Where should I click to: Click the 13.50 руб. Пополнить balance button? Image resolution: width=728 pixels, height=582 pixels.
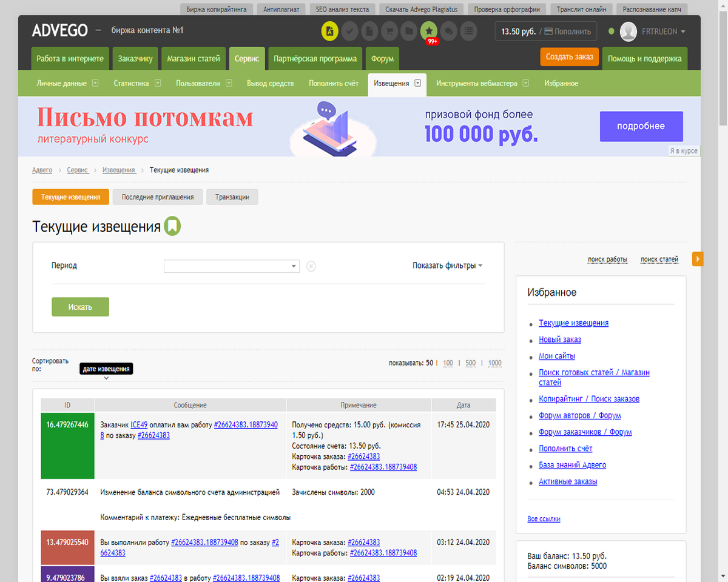tap(546, 32)
